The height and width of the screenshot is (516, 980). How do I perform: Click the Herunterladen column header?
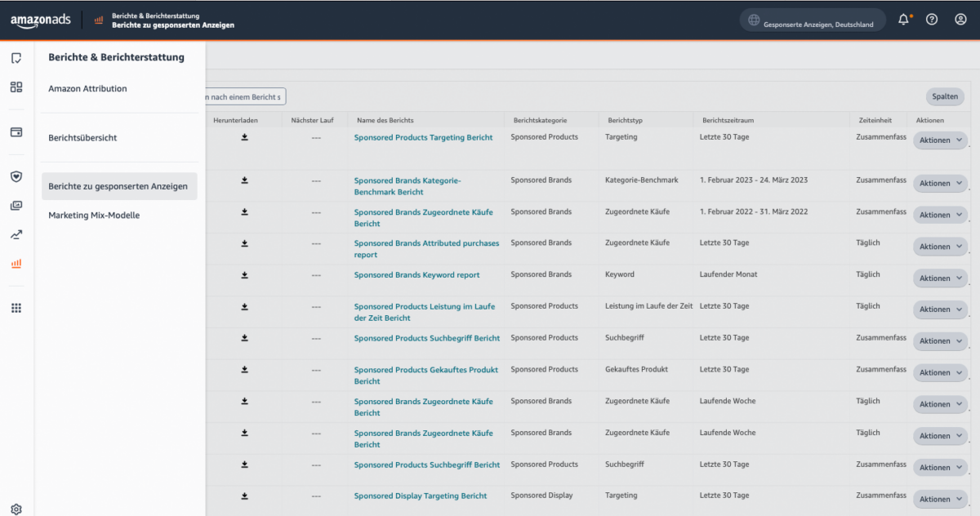click(x=235, y=120)
